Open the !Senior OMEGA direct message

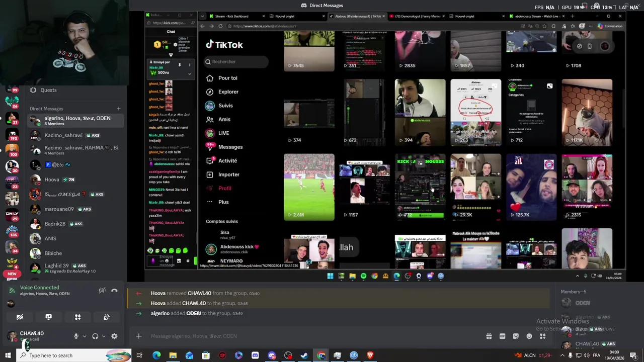coord(75,194)
